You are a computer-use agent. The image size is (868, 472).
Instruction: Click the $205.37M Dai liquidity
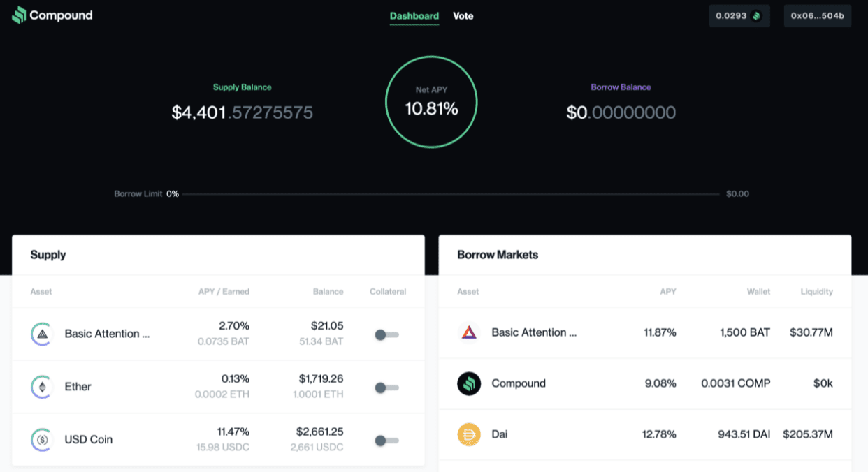808,434
